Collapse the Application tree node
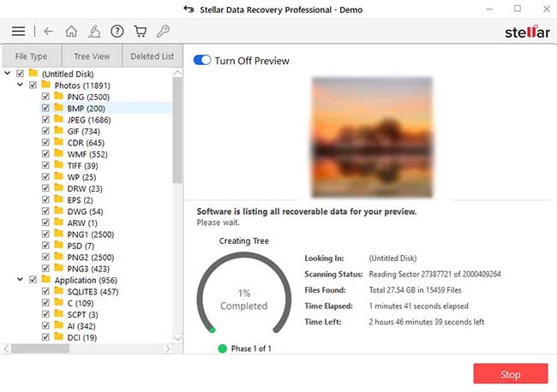The width and height of the screenshot is (557, 392). (x=21, y=280)
